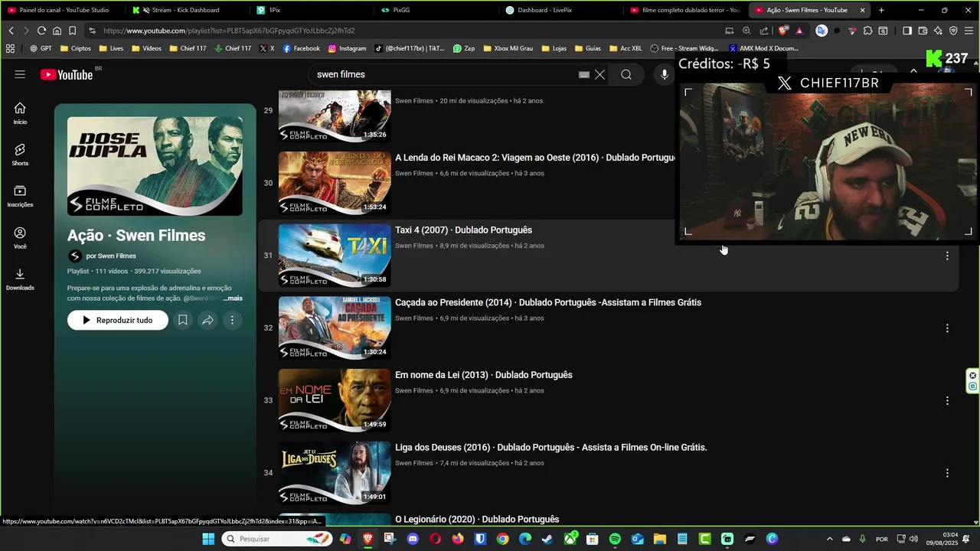The width and height of the screenshot is (980, 551).
Task: Open Discord from the taskbar
Action: point(413,539)
